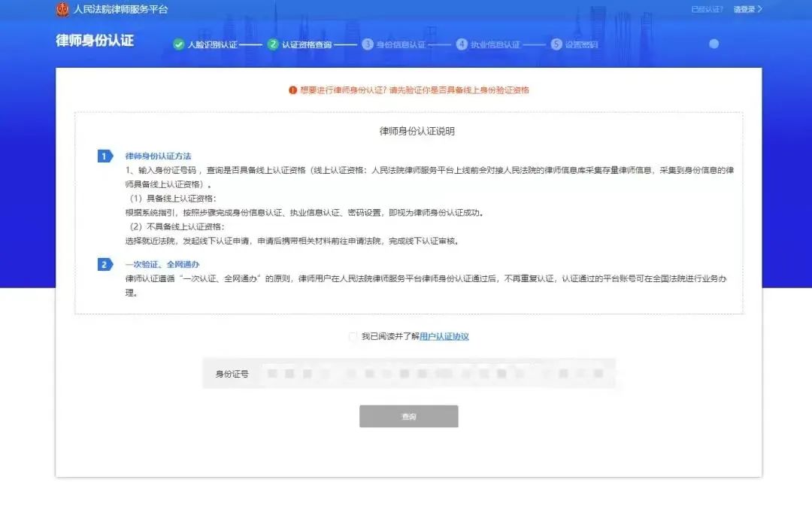
Task: Click the blue section 2 number badge
Action: [105, 265]
